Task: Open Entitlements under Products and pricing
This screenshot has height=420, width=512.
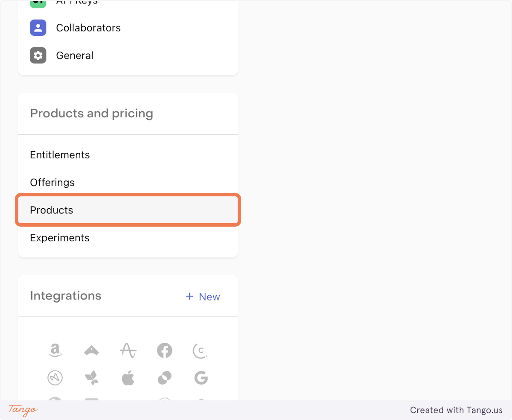Action: coord(60,155)
